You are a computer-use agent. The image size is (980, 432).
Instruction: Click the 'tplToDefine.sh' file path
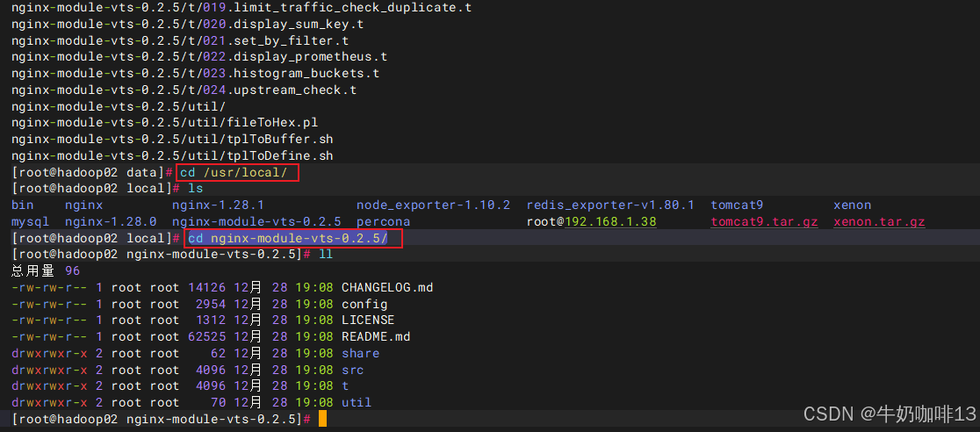(172, 155)
